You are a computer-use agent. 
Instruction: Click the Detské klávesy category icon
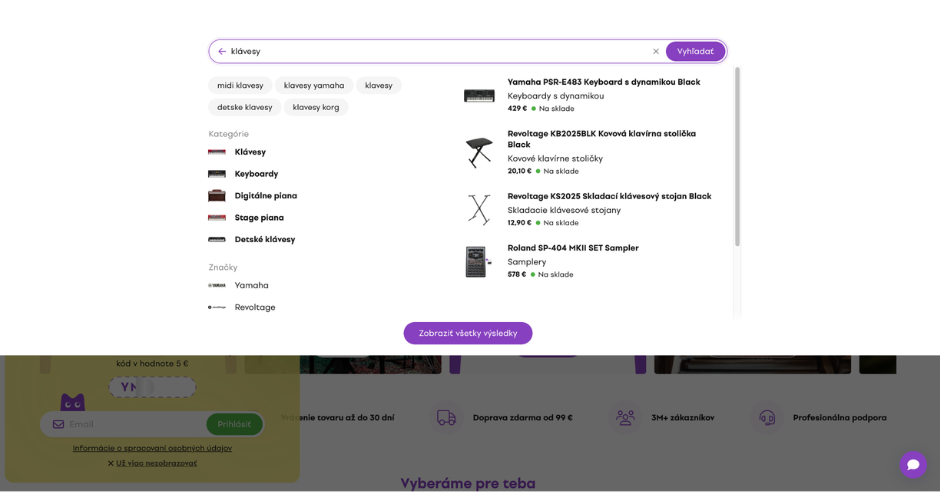click(217, 240)
